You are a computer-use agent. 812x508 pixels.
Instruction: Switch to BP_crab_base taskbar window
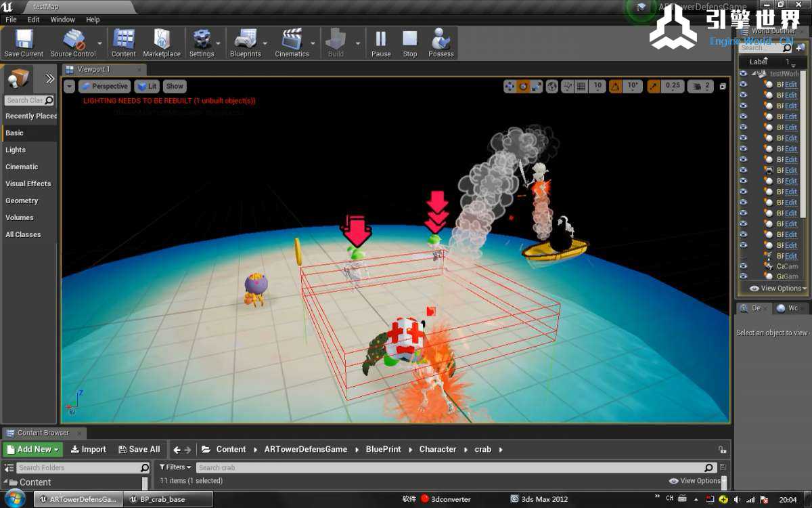[169, 499]
